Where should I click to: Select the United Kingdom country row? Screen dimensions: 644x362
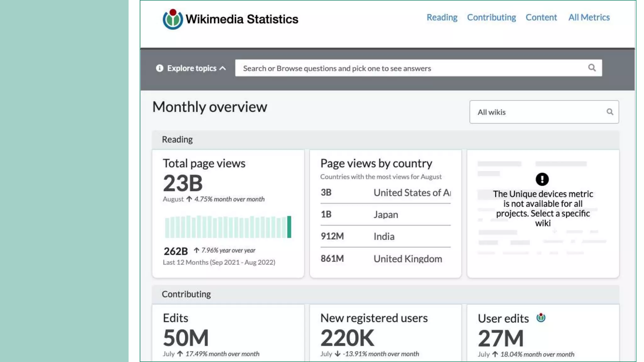(x=386, y=259)
